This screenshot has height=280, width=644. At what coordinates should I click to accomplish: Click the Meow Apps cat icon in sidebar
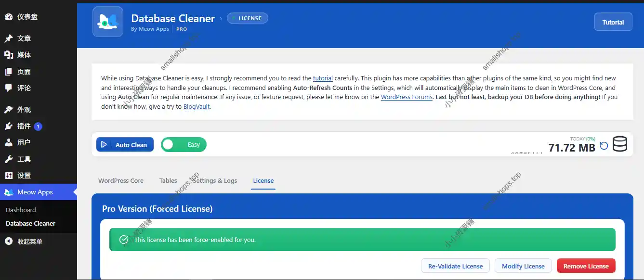tap(9, 192)
